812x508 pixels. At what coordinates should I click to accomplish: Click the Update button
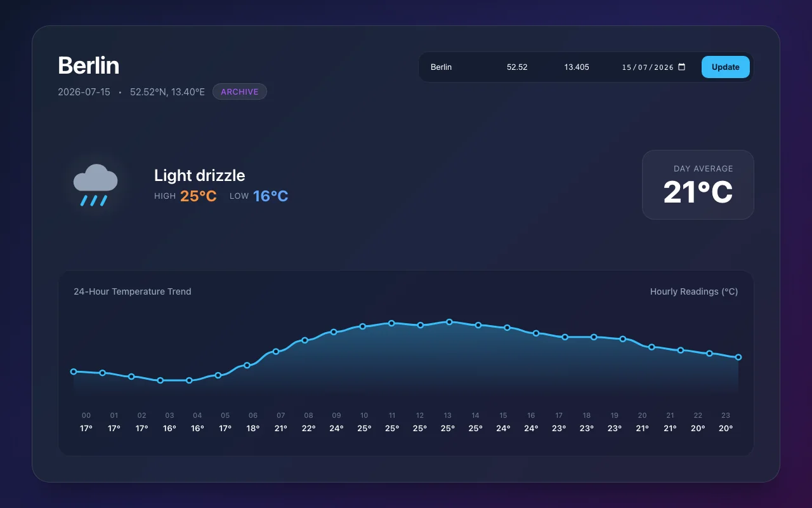click(725, 67)
